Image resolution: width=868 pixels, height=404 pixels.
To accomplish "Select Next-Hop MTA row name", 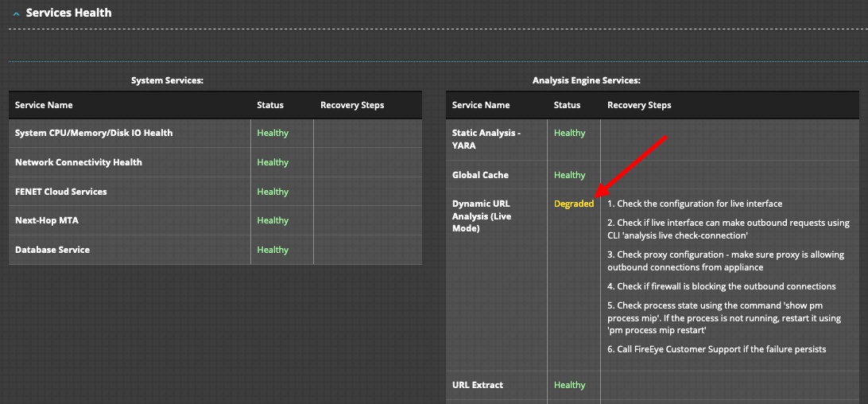I will (x=47, y=220).
